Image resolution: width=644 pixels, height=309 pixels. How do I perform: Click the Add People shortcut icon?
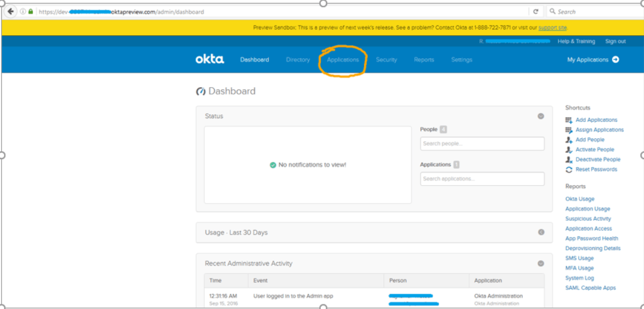[x=569, y=140]
